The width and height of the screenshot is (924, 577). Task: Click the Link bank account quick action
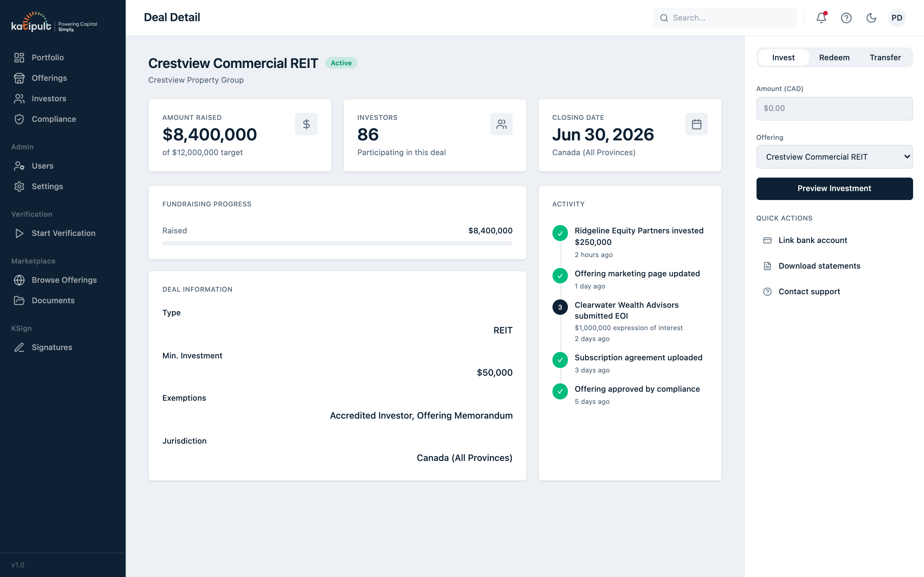point(812,240)
